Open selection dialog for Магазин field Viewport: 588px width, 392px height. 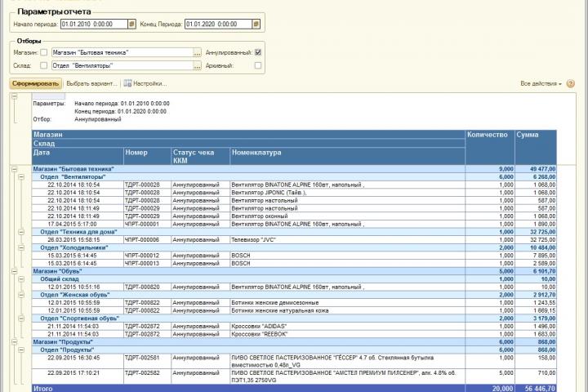tap(198, 52)
